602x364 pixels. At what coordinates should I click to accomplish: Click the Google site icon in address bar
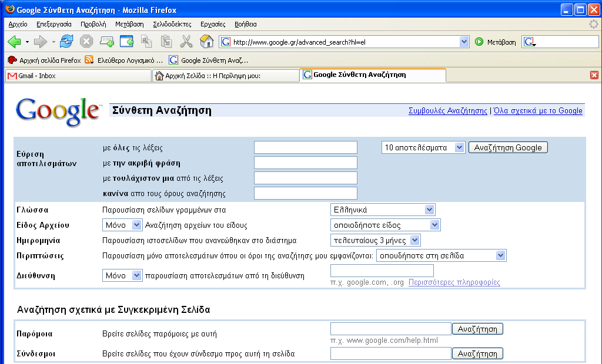[x=226, y=42]
